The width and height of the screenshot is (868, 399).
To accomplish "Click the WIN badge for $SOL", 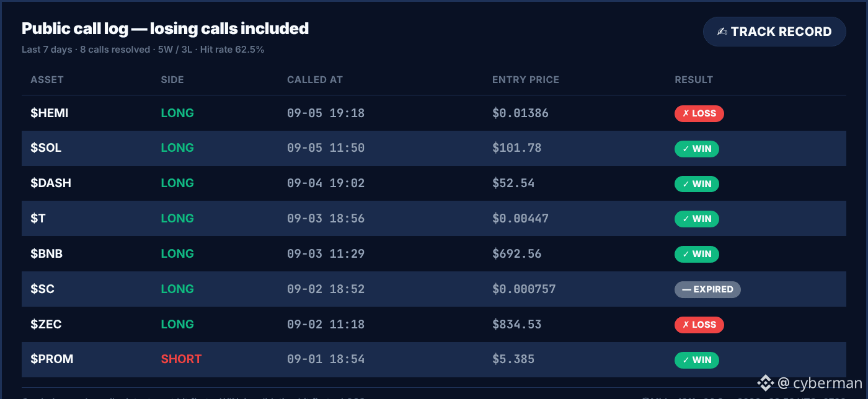I will [697, 149].
